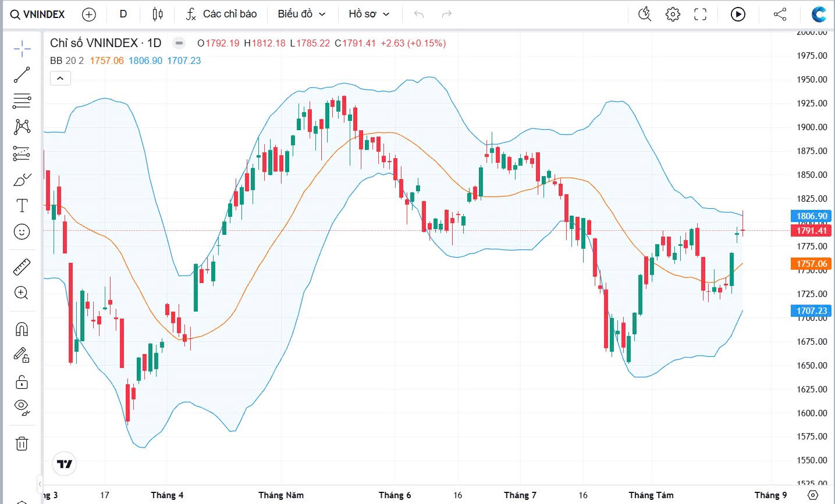The height and width of the screenshot is (504, 835).
Task: Click the 1600.00 price scale label
Action: (812, 413)
